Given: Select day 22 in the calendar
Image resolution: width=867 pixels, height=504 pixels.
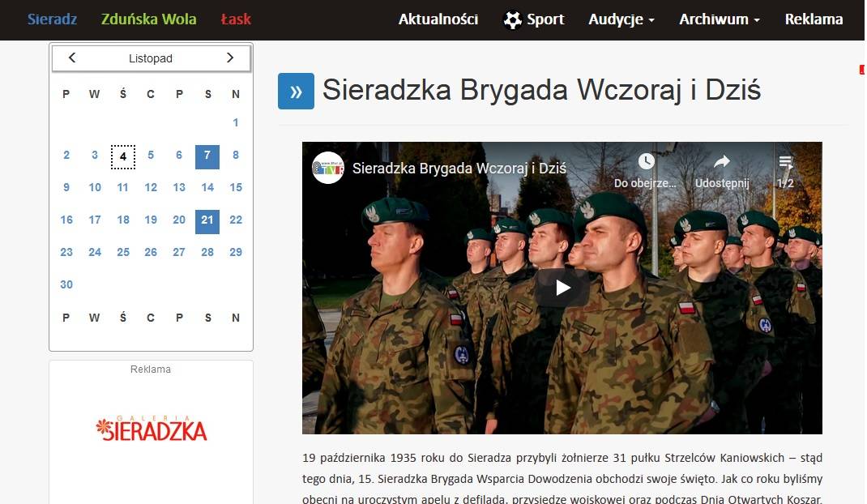Looking at the screenshot, I should (236, 220).
